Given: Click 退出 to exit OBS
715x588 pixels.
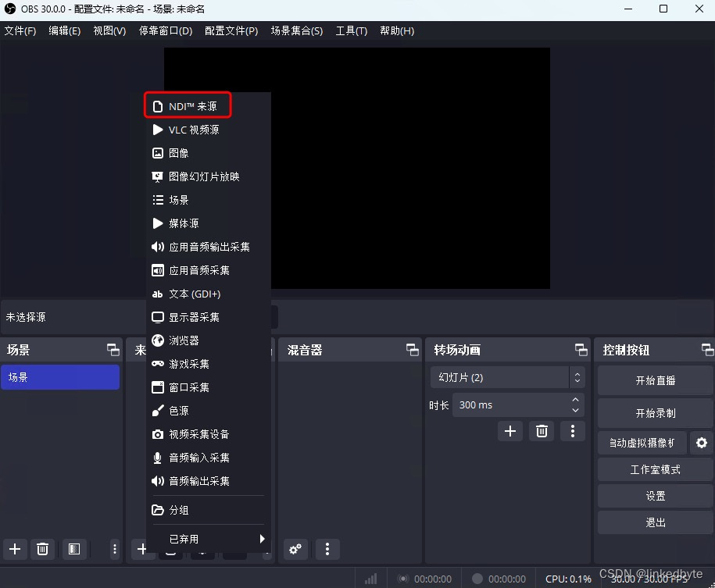Looking at the screenshot, I should (x=656, y=522).
